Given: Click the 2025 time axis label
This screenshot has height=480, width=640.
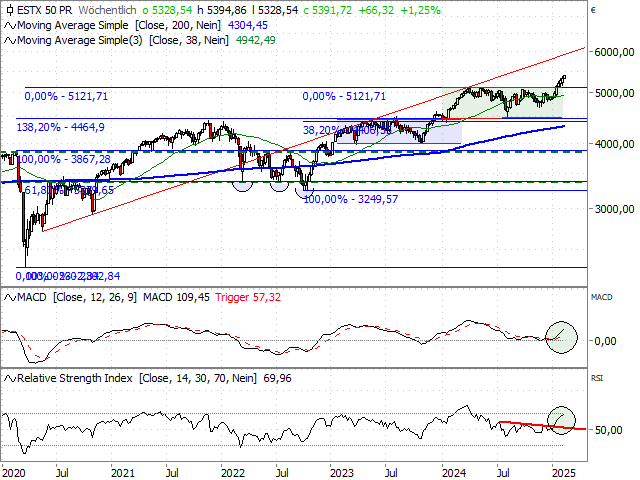Looking at the screenshot, I should (x=564, y=473).
